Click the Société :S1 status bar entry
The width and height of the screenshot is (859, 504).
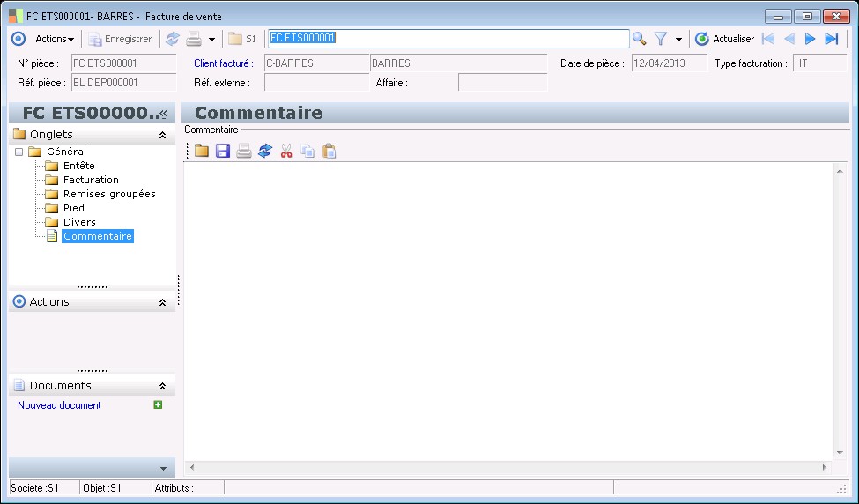tap(44, 488)
